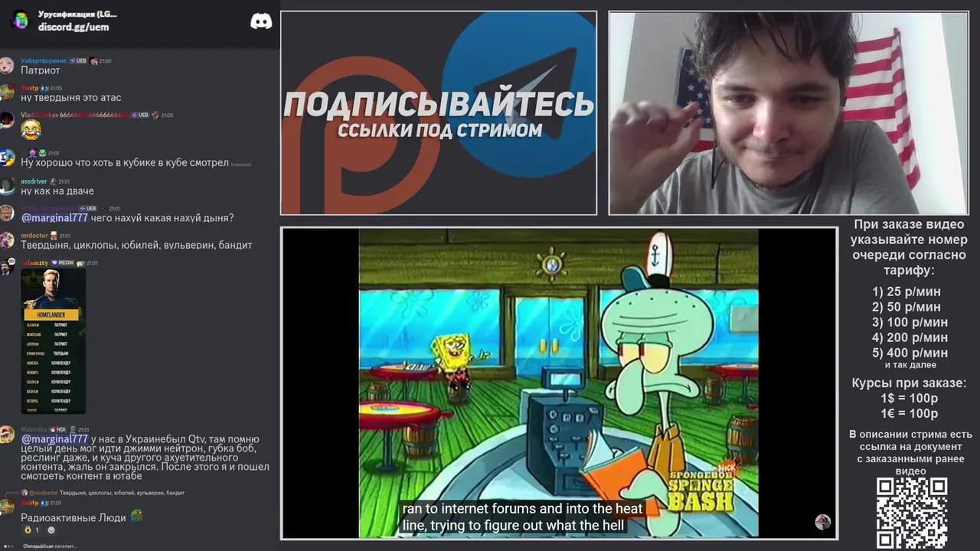
Task: Open avatar beside 'Ну хорошо что хоть в кубике'
Action: point(7,158)
